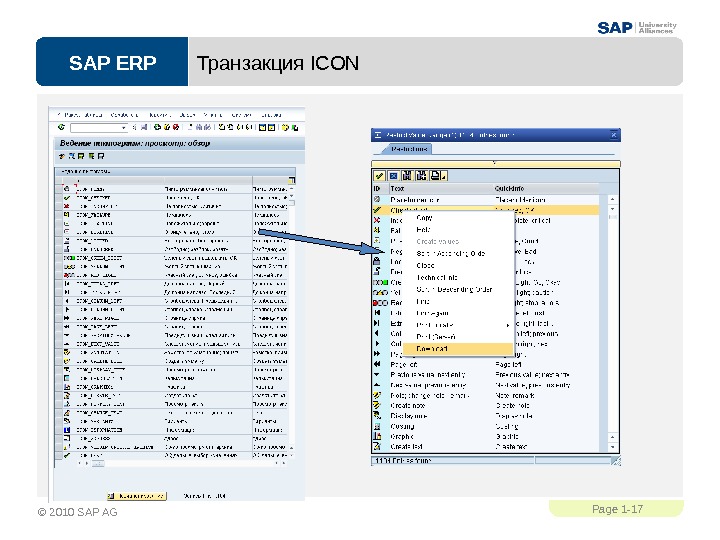Select the 'Graphic' row text in dialog

click(402, 436)
